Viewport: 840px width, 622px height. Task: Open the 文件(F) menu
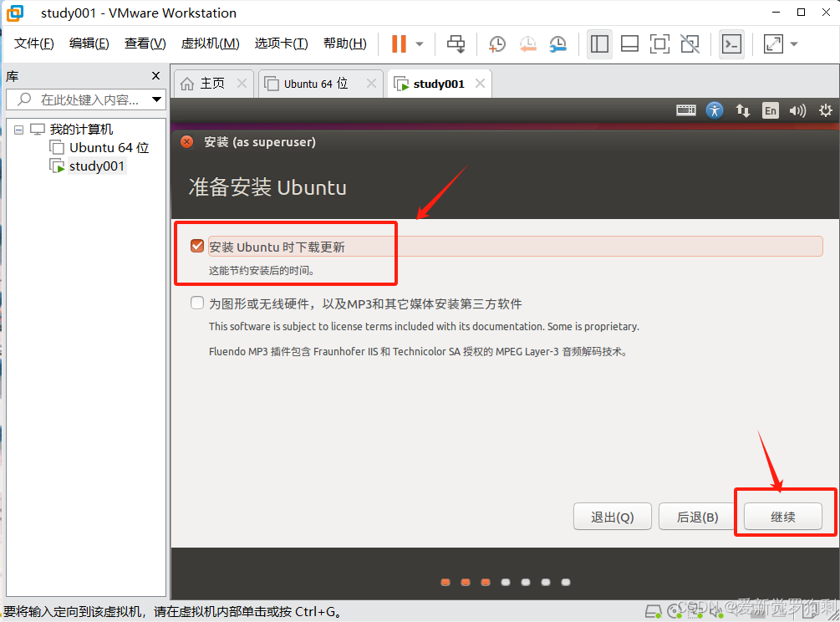[x=33, y=43]
